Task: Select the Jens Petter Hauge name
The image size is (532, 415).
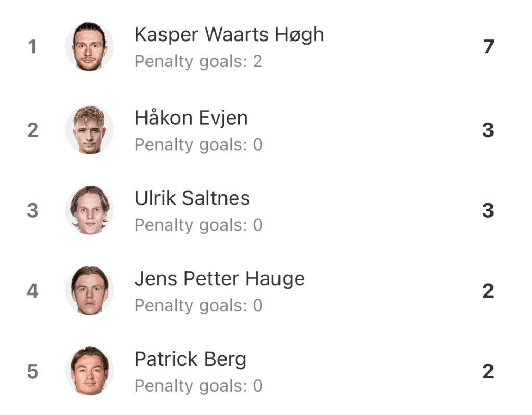Action: point(220,279)
